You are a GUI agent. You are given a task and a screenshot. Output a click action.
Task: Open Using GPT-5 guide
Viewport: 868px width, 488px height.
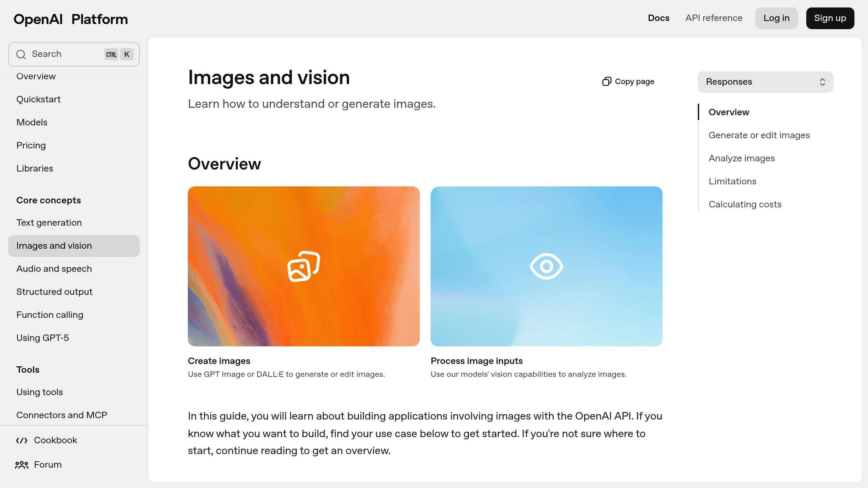[42, 338]
